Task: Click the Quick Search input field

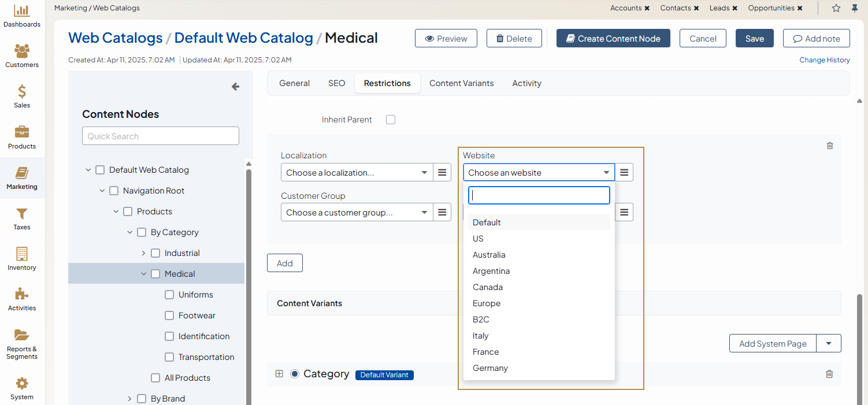Action: pyautogui.click(x=161, y=136)
